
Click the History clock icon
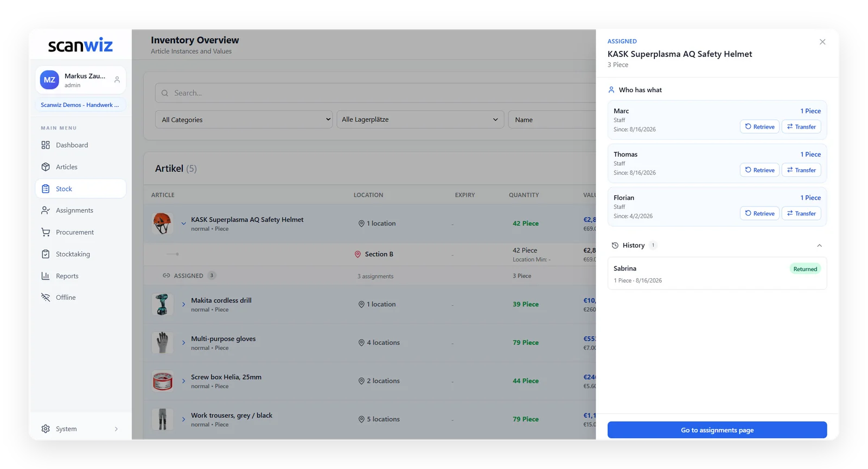pyautogui.click(x=615, y=246)
